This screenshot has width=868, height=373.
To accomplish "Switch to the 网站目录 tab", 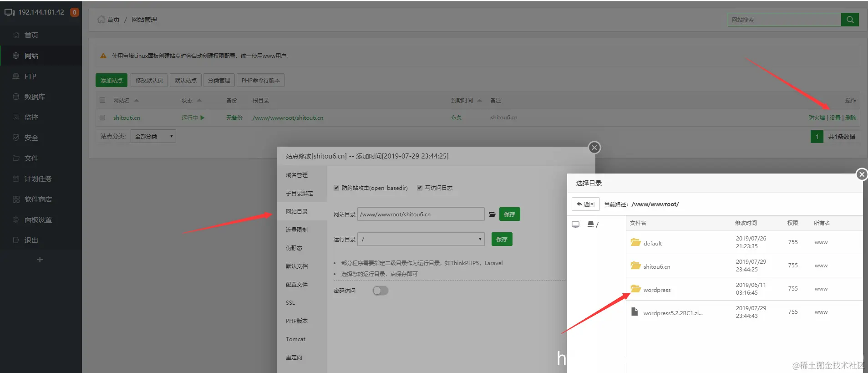I will (302, 211).
